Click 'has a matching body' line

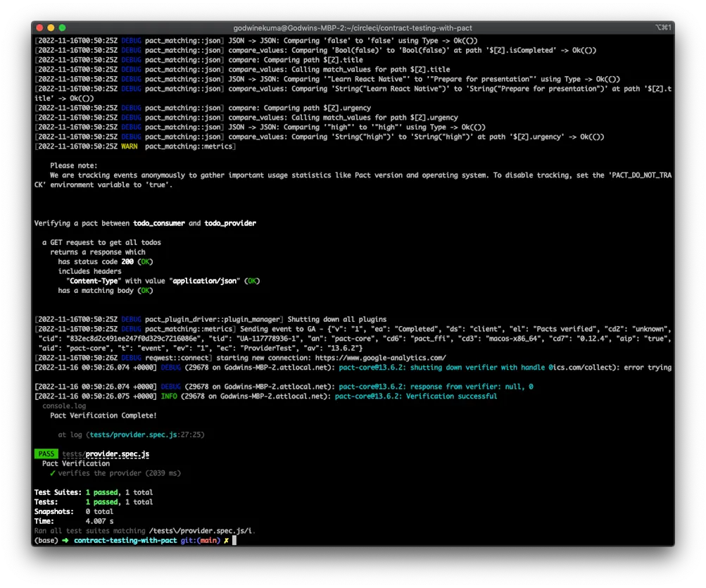[106, 291]
